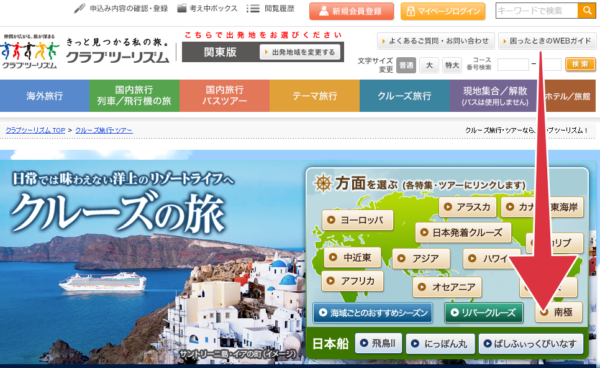Image resolution: width=600 pixels, height=368 pixels.
Task: Click the マイページログイン lock icon button
Action: (x=443, y=11)
